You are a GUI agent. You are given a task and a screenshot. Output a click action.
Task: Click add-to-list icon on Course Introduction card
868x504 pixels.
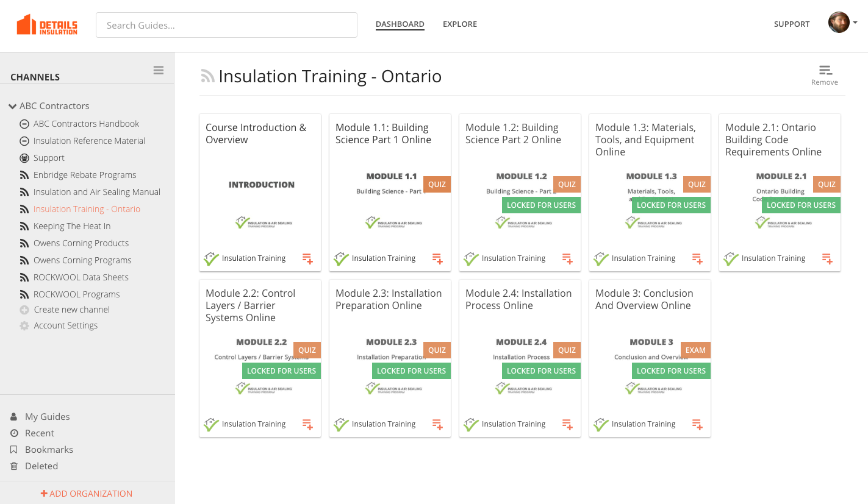(x=307, y=259)
